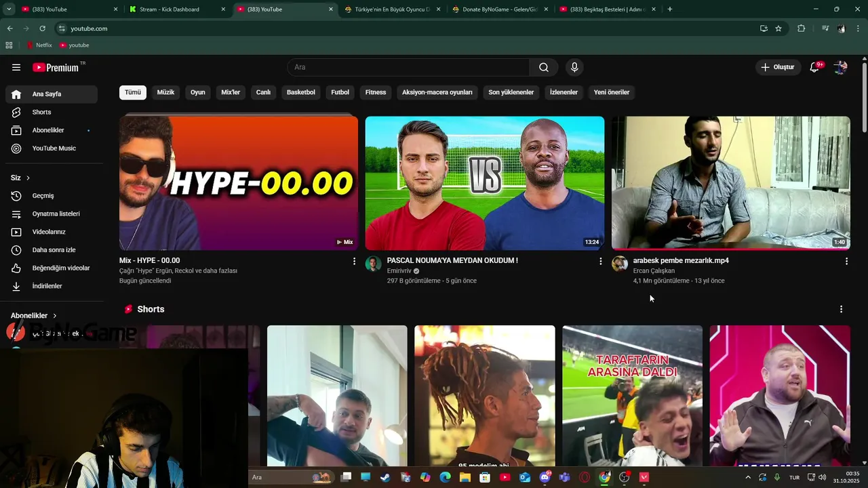Show hidden system tray icons
The height and width of the screenshot is (488, 868).
748,477
